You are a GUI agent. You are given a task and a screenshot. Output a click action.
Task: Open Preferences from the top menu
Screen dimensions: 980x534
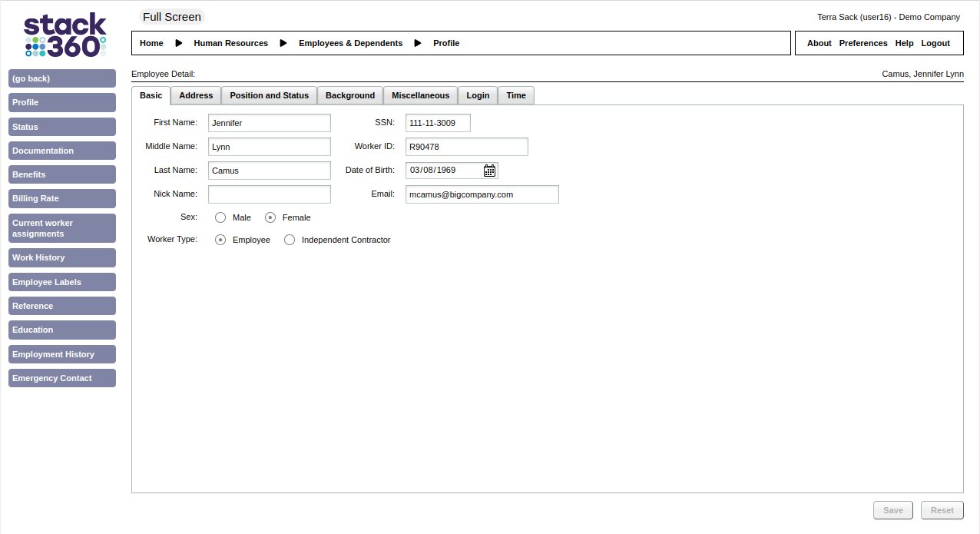point(862,43)
